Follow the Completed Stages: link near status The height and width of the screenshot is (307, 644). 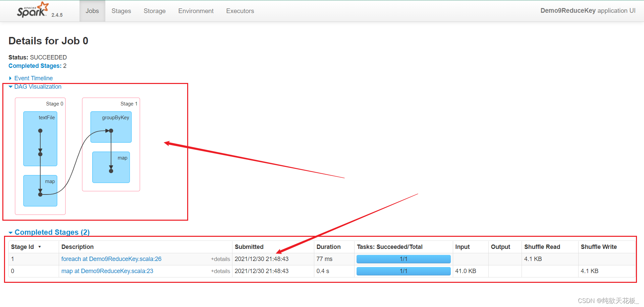pos(35,66)
